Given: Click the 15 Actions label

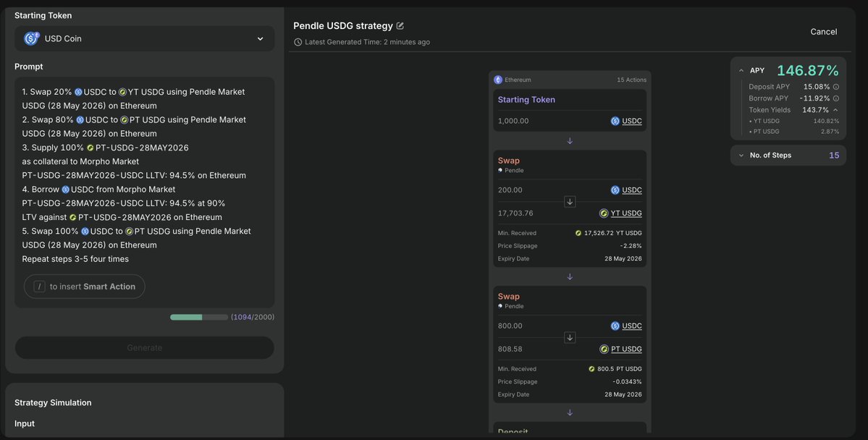Looking at the screenshot, I should (x=631, y=80).
